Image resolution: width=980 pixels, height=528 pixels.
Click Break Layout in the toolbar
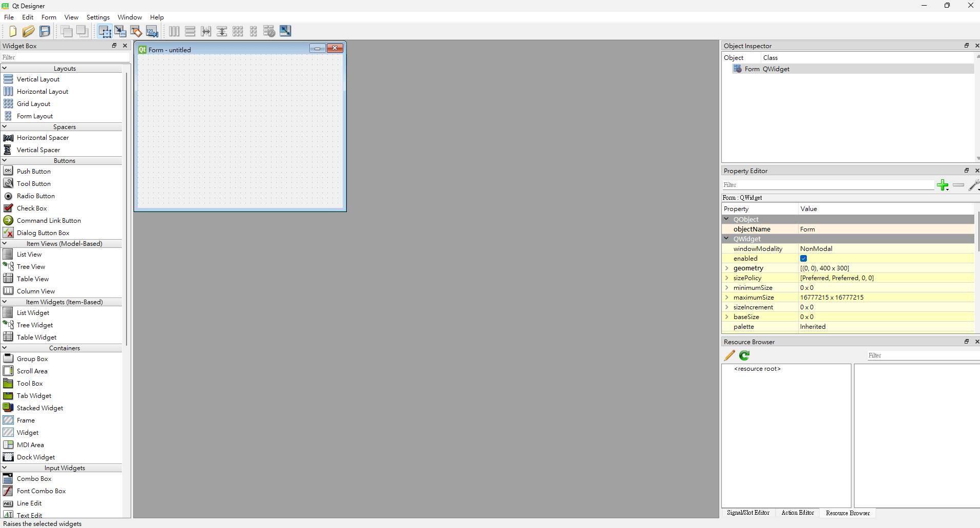tap(269, 31)
